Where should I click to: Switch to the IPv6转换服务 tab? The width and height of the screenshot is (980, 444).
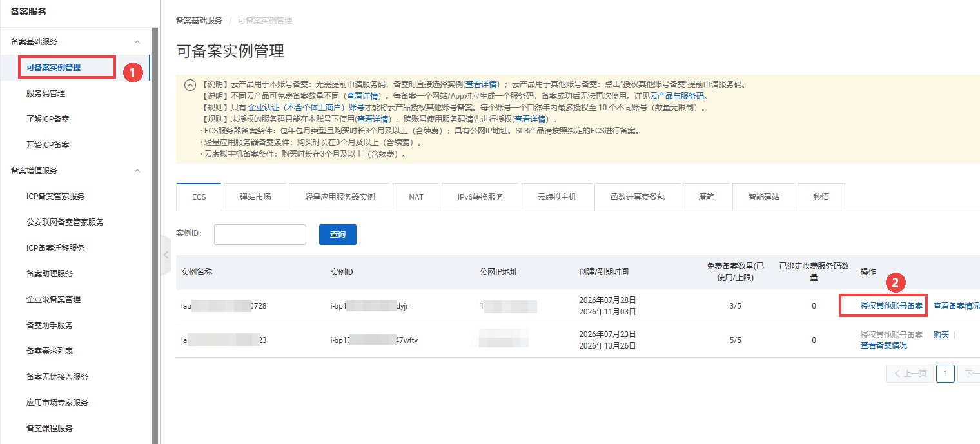pos(481,197)
